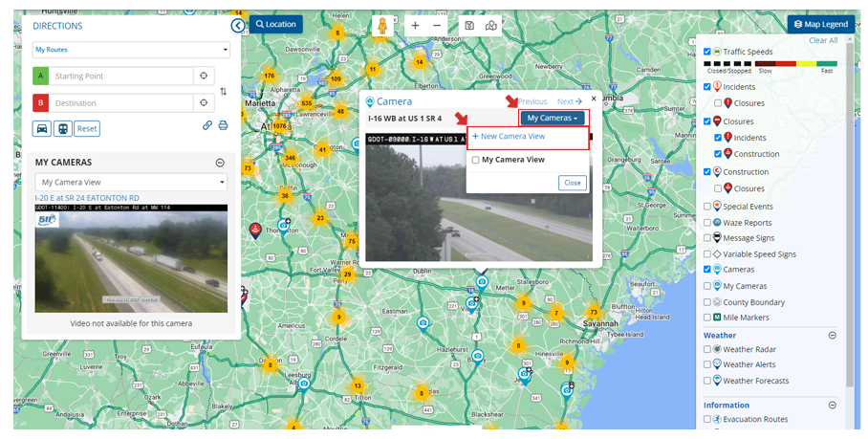
Task: Collapse the Weather legend section
Action: click(832, 336)
